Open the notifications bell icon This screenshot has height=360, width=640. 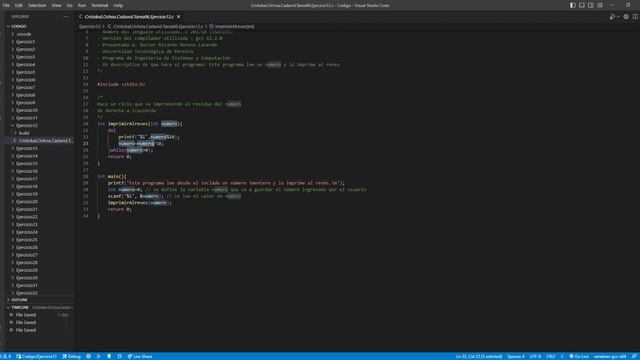(x=634, y=356)
